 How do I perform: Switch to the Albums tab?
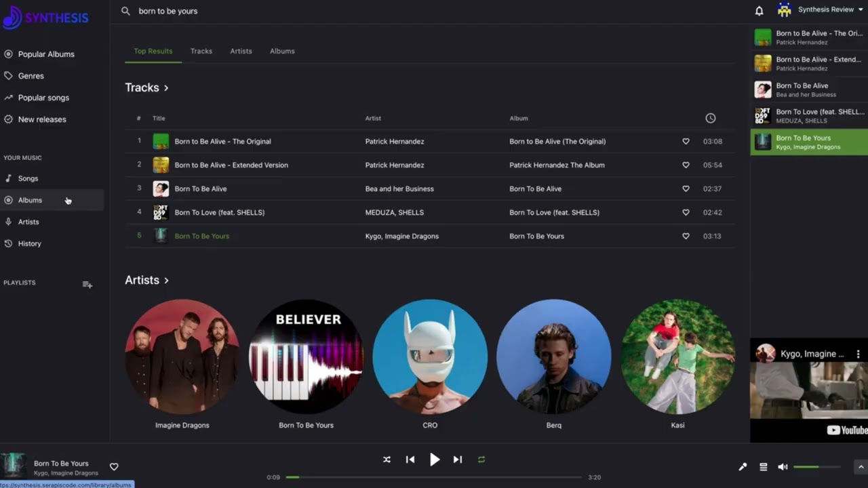pos(282,51)
